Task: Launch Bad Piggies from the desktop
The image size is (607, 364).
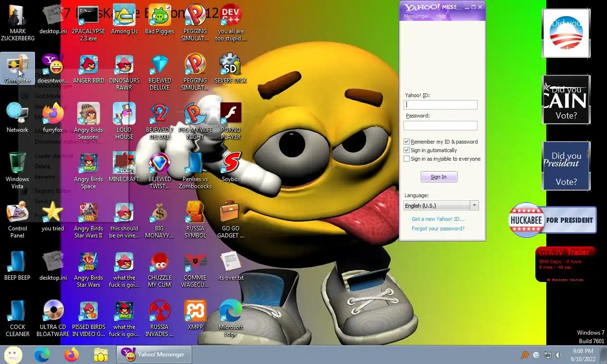Action: coord(159,19)
